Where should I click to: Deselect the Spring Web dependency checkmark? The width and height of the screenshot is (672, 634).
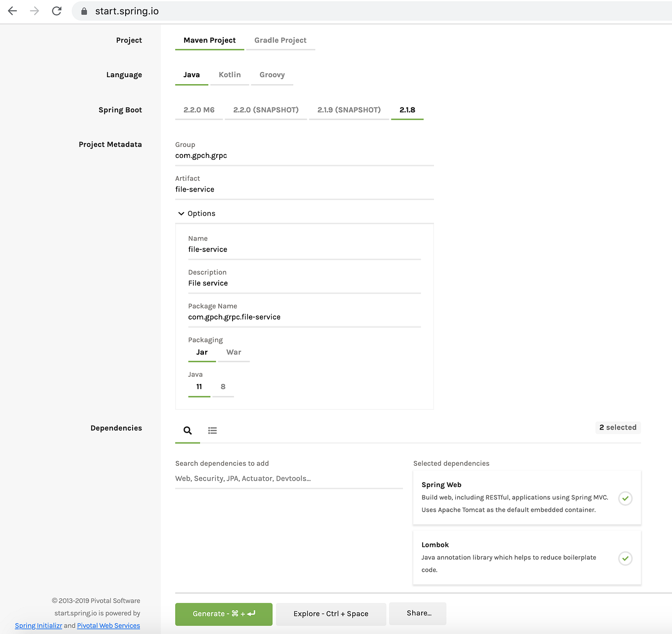(x=625, y=498)
